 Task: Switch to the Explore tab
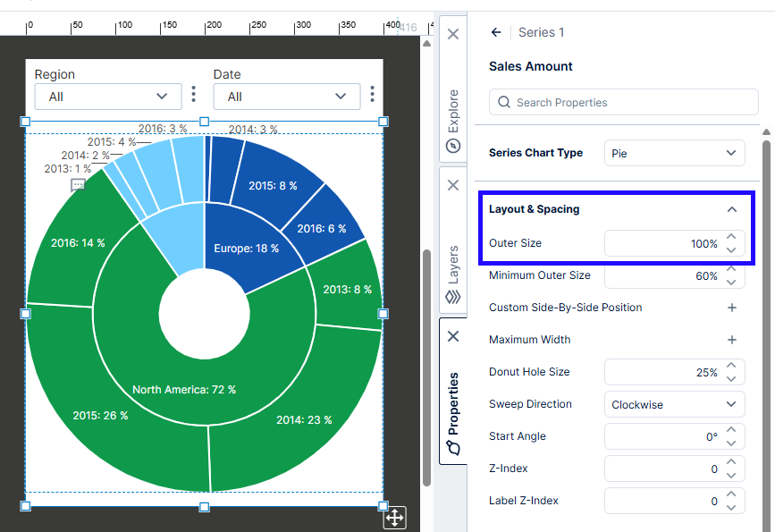point(453,119)
